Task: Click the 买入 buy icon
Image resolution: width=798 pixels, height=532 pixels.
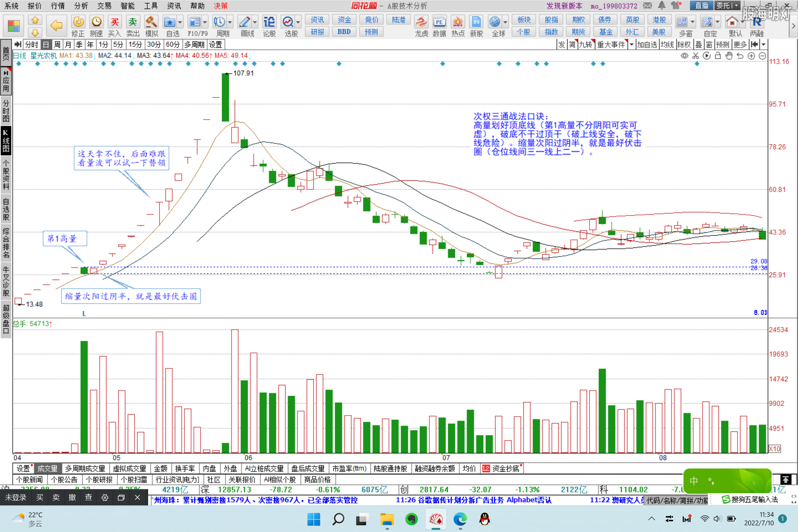Action: pos(115,26)
